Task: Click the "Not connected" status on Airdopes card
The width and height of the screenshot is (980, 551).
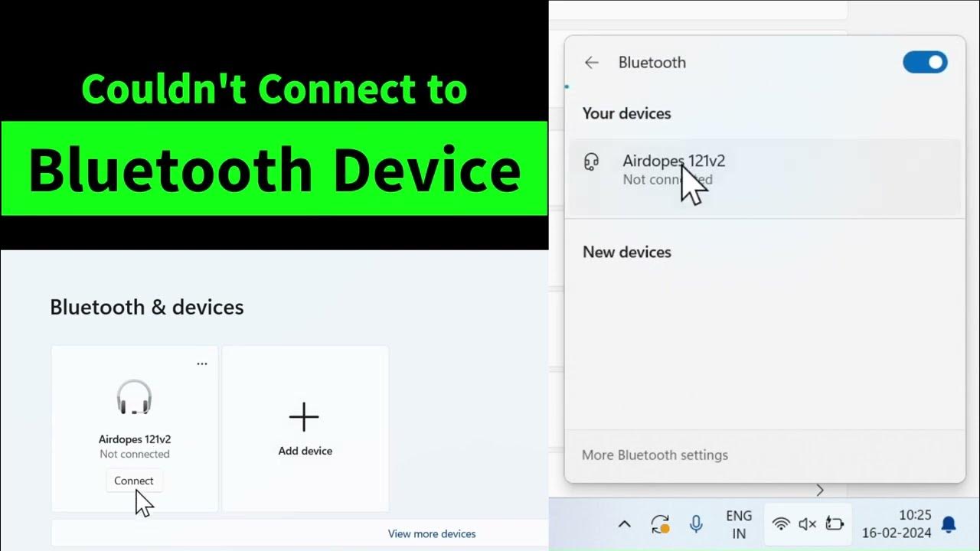Action: pos(135,455)
